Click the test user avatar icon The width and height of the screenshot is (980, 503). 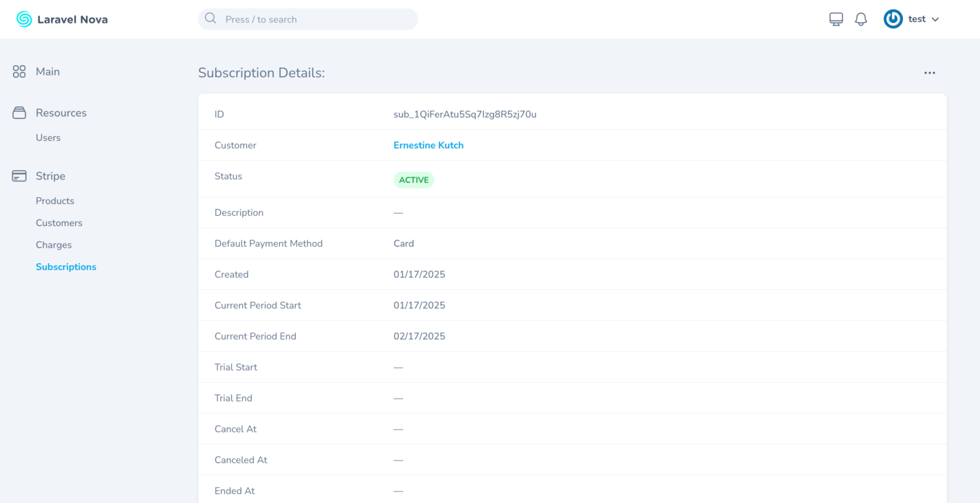(x=893, y=19)
